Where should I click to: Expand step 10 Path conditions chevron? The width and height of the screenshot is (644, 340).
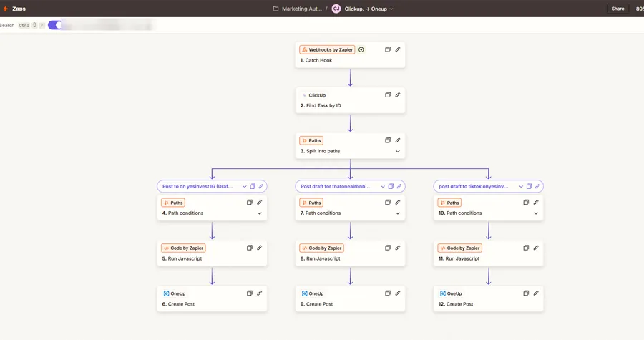pos(536,213)
